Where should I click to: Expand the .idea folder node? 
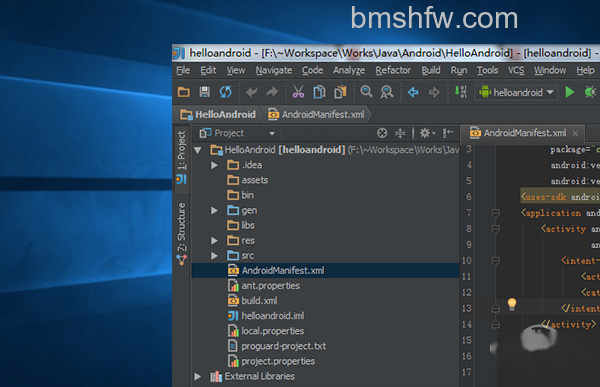(x=214, y=165)
